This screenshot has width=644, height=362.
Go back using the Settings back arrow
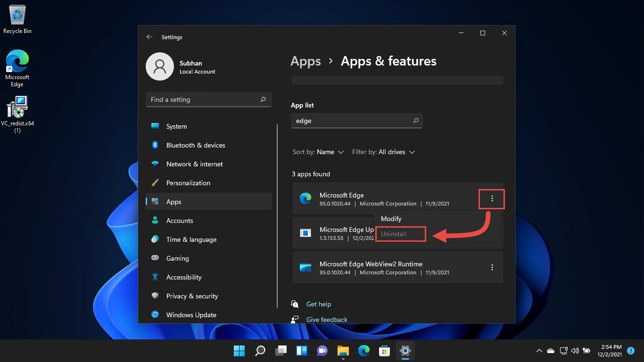click(x=149, y=37)
